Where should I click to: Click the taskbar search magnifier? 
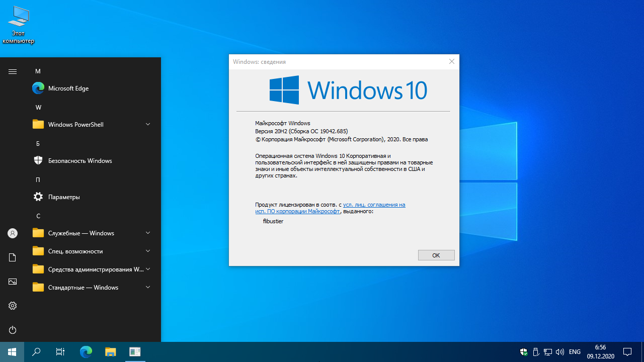[36, 352]
